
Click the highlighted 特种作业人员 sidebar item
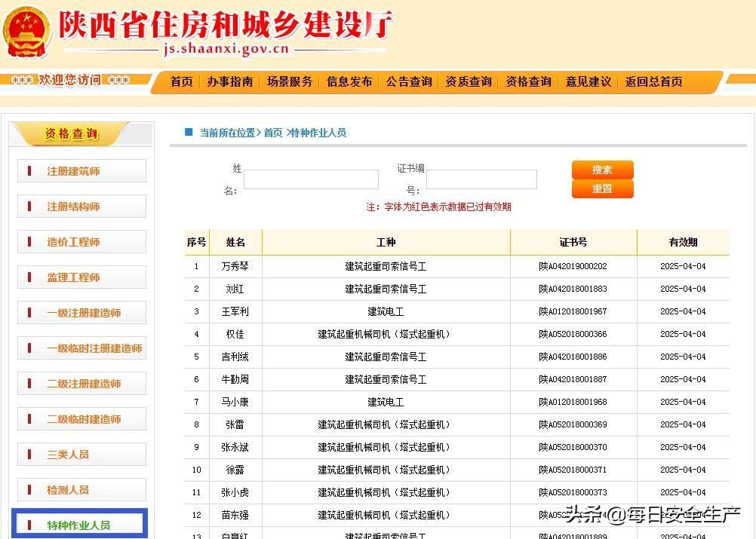click(x=81, y=522)
